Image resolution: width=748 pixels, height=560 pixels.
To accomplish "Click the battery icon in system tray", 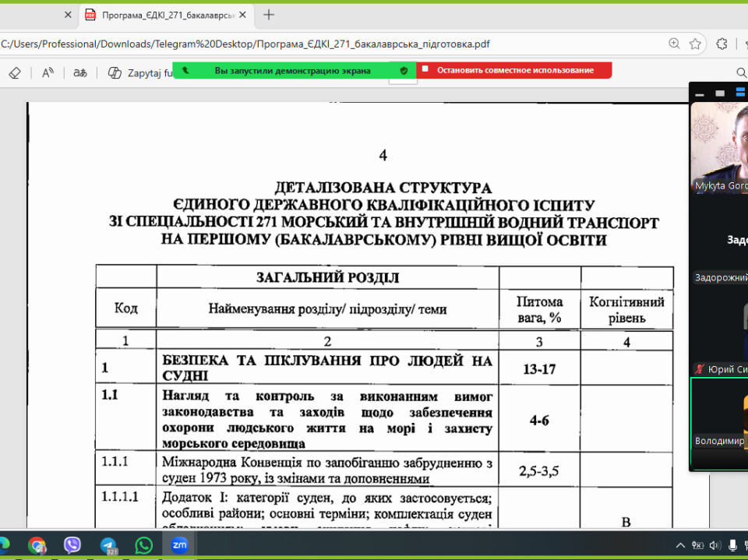I will (697, 545).
